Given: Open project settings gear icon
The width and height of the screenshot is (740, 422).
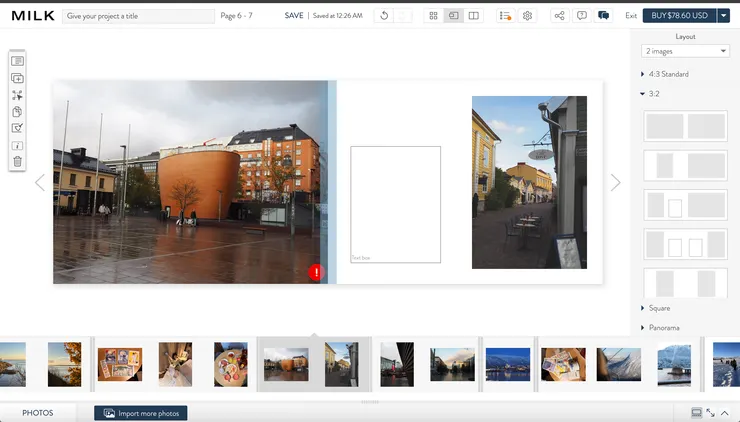Looking at the screenshot, I should pyautogui.click(x=528, y=16).
